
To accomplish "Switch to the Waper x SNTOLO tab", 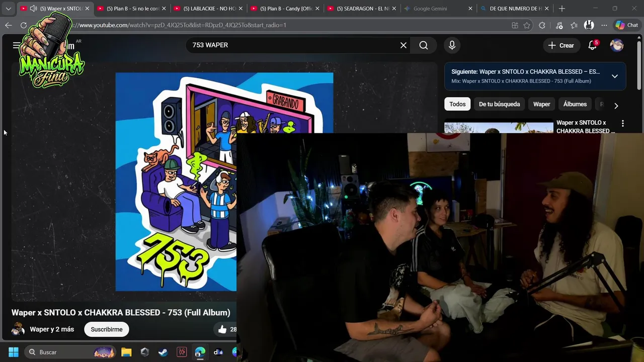I will 55,9.
